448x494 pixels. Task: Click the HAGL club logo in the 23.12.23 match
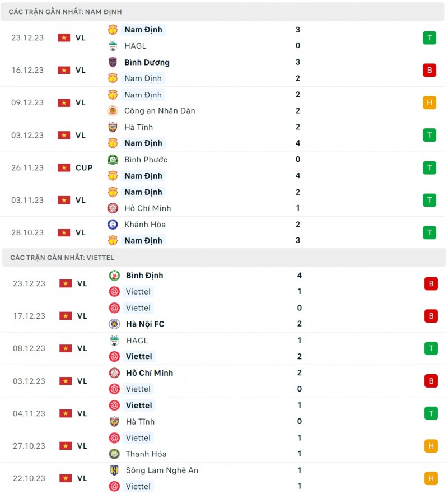pos(113,46)
